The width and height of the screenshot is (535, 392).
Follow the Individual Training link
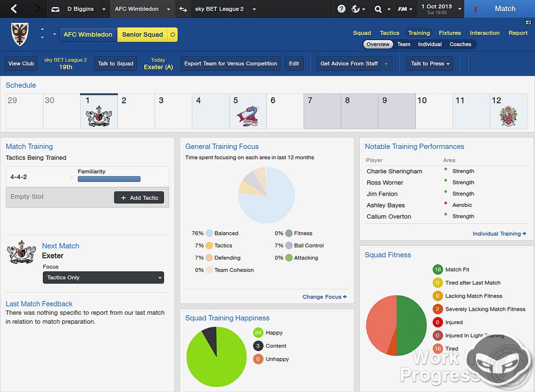pyautogui.click(x=499, y=234)
